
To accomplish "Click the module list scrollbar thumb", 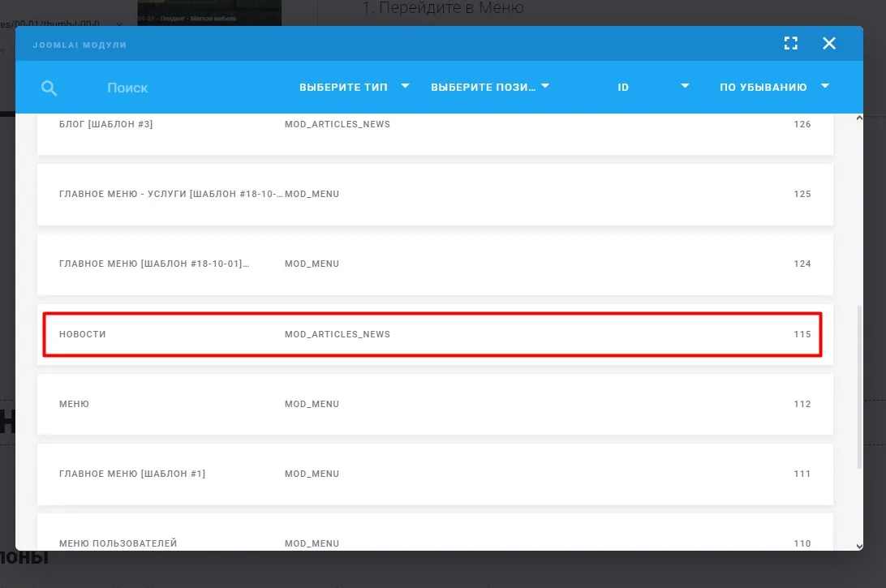I will point(859,388).
